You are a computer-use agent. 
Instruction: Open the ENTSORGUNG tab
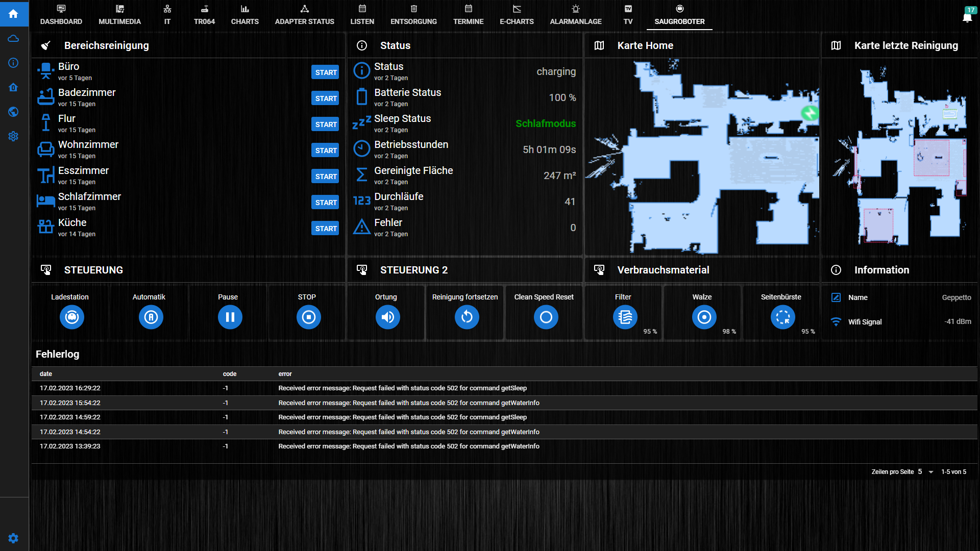[414, 15]
